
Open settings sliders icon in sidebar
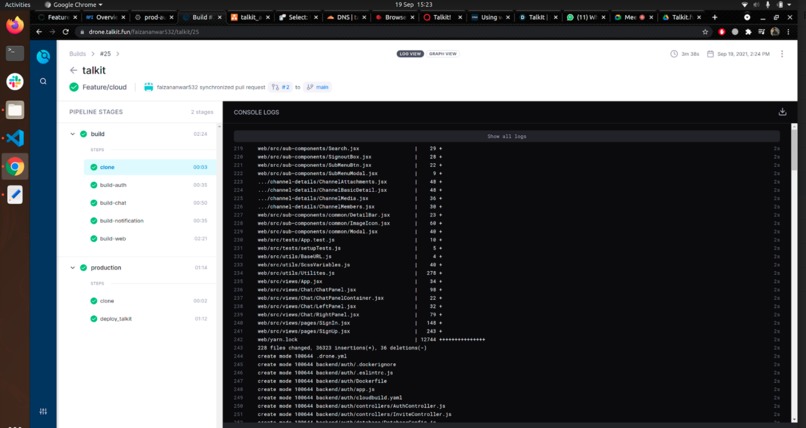point(43,411)
